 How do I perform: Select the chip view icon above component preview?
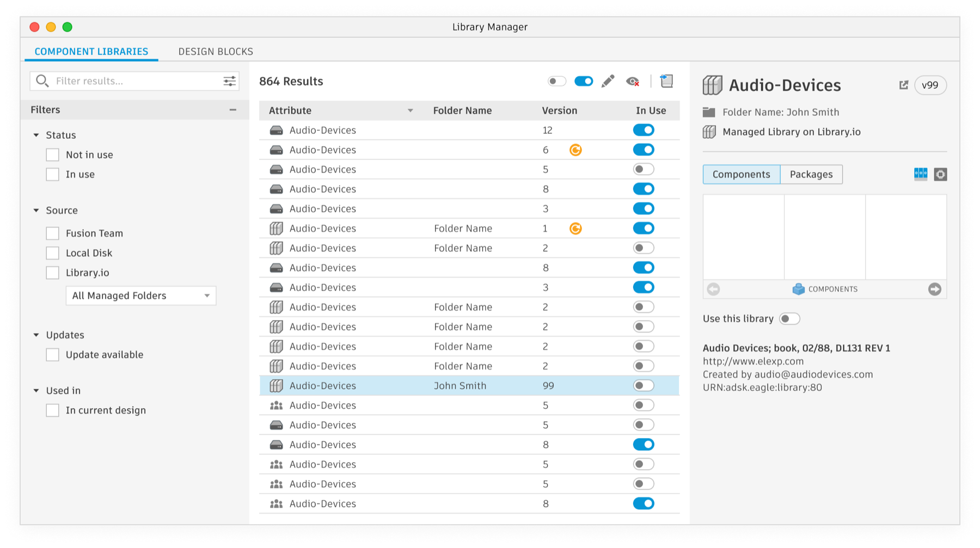pyautogui.click(x=940, y=174)
